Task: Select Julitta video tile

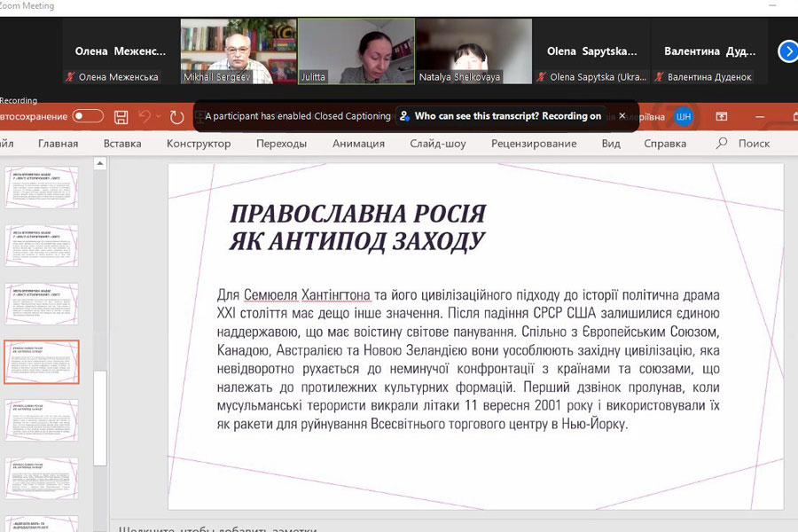Action: pos(356,51)
